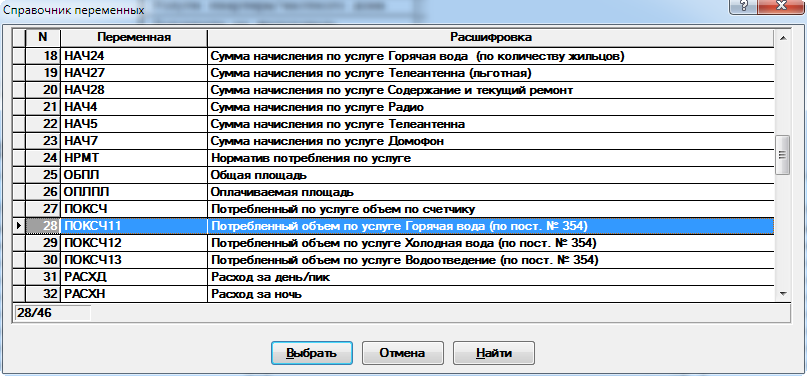
Task: Select the НРМТ variable cell
Action: click(134, 158)
